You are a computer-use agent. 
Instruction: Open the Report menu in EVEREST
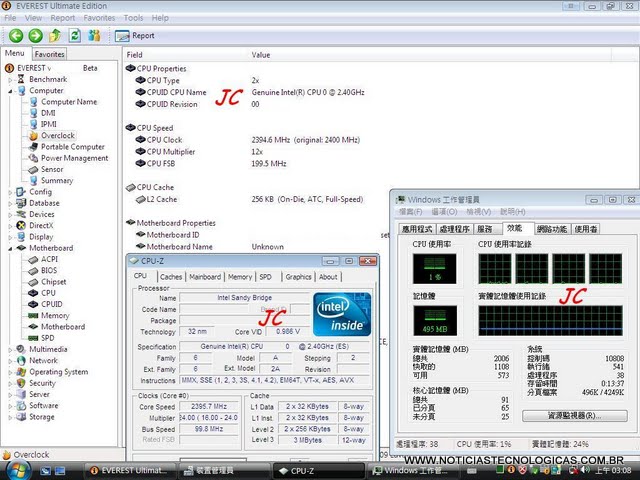point(62,18)
